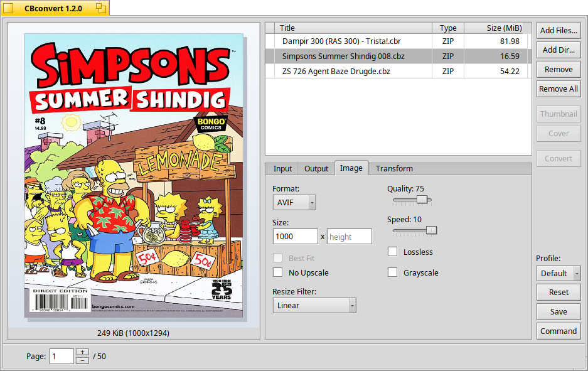Click the window menu icon left of CBconvert title

click(8, 8)
